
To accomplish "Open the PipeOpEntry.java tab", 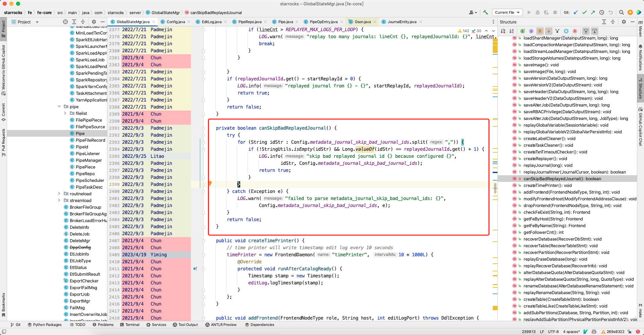I will pyautogui.click(x=323, y=22).
